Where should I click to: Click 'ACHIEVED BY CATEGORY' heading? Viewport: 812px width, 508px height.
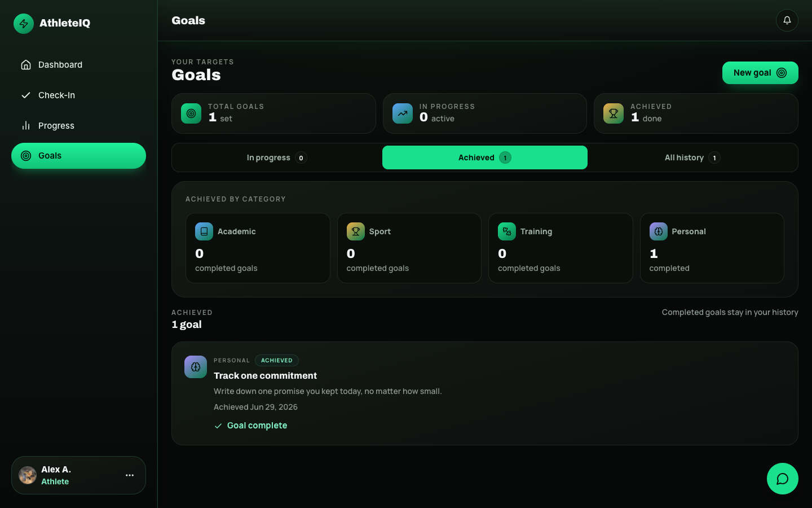click(x=236, y=199)
